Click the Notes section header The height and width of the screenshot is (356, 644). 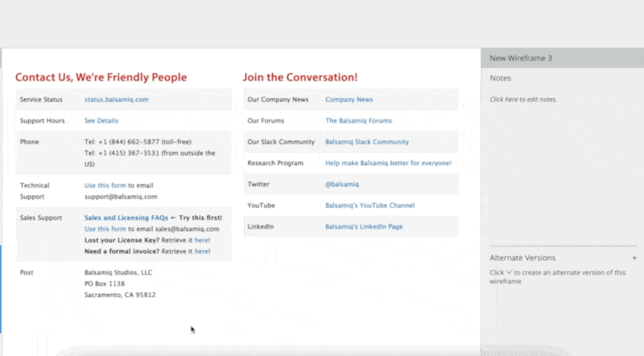point(501,78)
